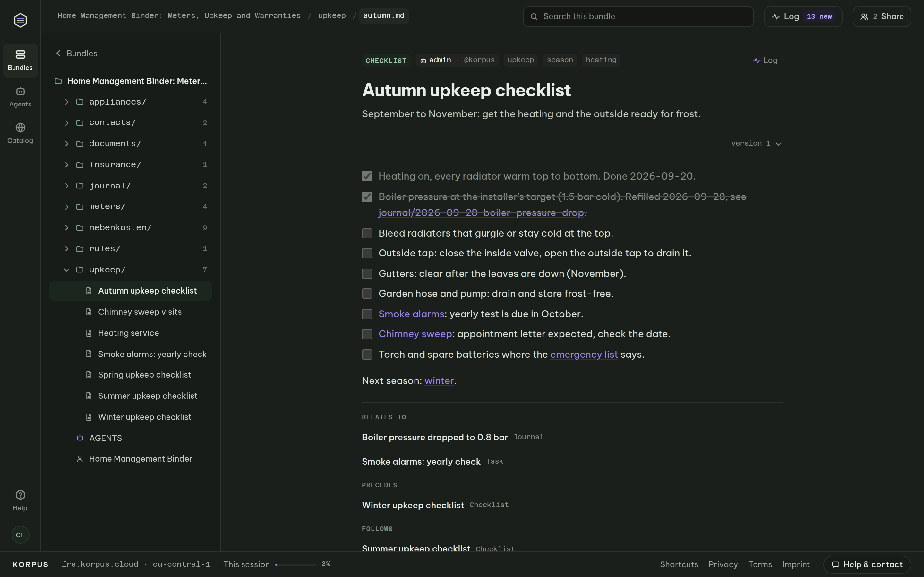Tick the Gutters clear checkbox
The image size is (924, 577).
367,274
